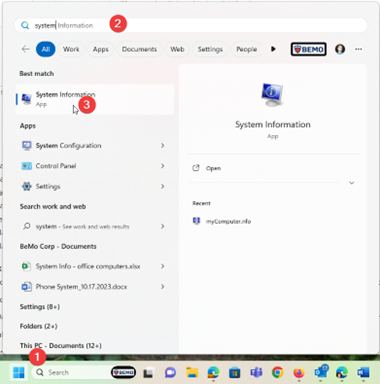Expand Phone System_10.17.2023.docx chevron
Screen dimensions: 380x384
pos(163,287)
